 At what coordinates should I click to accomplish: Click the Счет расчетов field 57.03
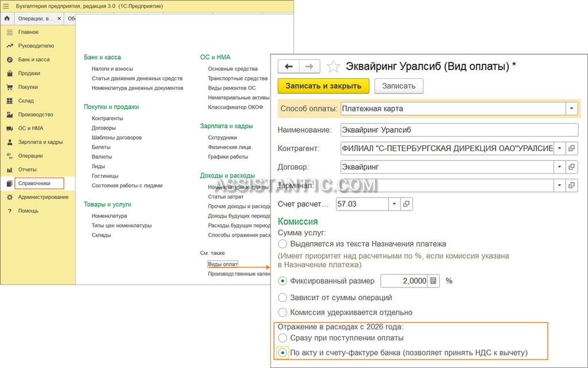point(362,204)
